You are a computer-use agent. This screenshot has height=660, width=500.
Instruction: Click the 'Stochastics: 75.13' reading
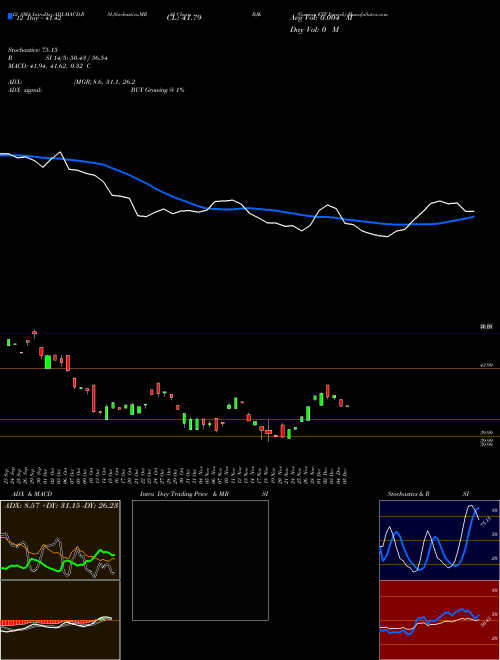[x=32, y=50]
